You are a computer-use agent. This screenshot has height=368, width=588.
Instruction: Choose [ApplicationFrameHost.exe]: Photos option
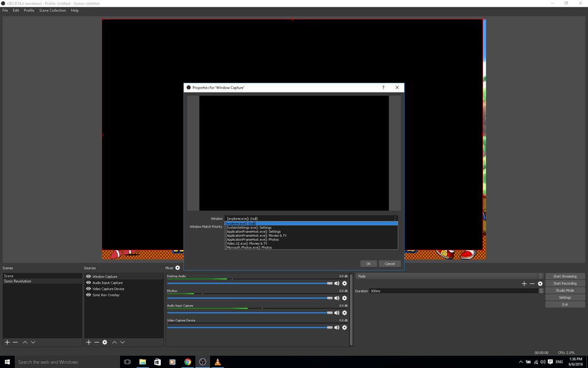click(311, 240)
